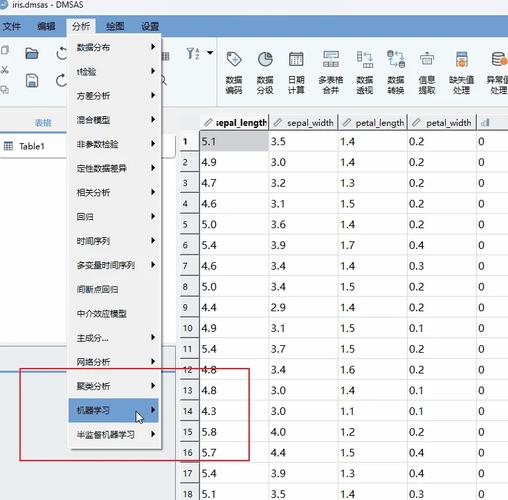This screenshot has width=508, height=500.
Task: Open the 数据分级 pie chart tool
Action: [265, 73]
